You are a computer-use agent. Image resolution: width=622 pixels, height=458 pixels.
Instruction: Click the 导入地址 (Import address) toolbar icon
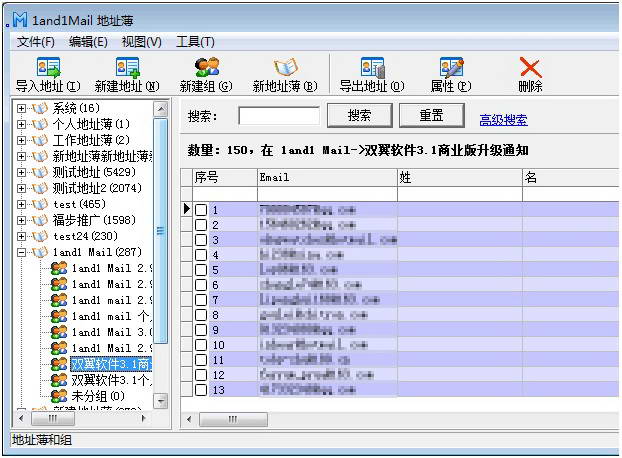(x=48, y=67)
